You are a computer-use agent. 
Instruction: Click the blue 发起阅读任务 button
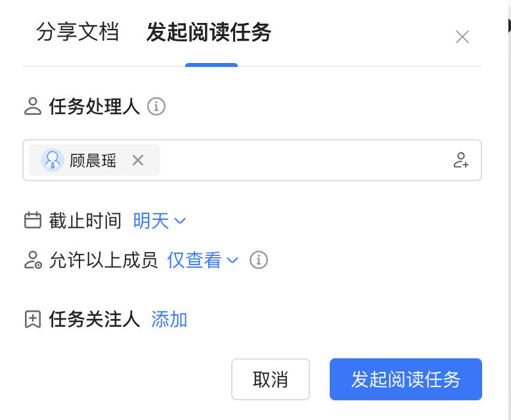(406, 379)
